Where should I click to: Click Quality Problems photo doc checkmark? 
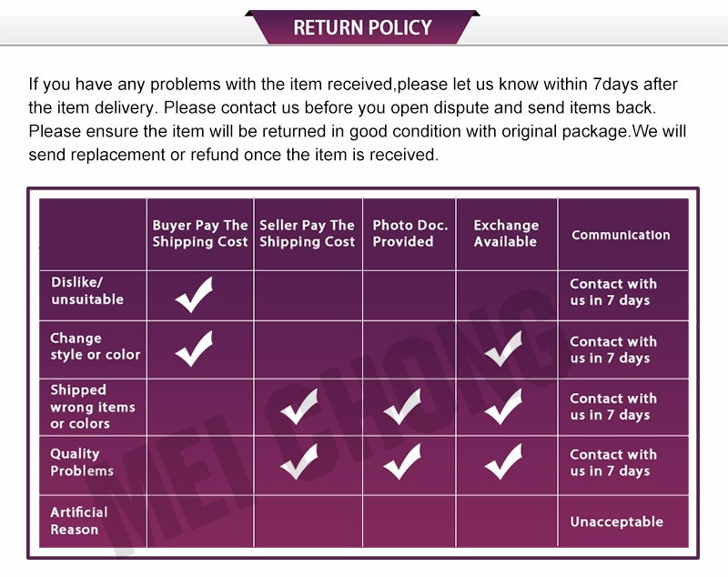pos(402,461)
